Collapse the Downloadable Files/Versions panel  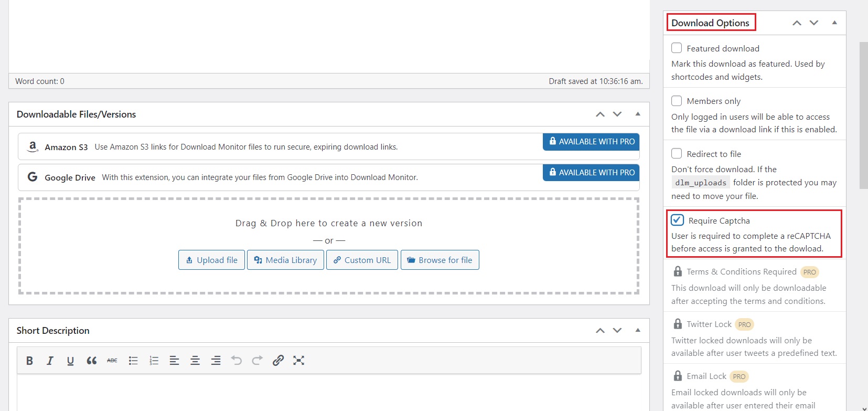638,114
